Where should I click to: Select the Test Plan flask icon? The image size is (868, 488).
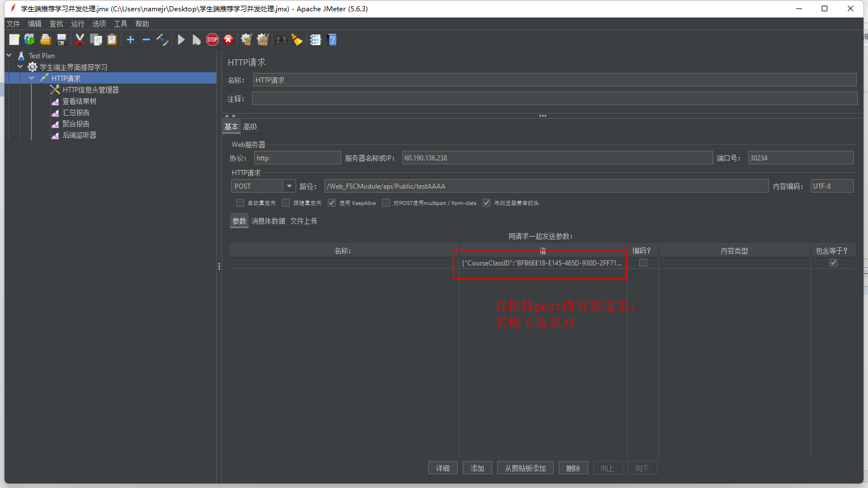click(21, 55)
